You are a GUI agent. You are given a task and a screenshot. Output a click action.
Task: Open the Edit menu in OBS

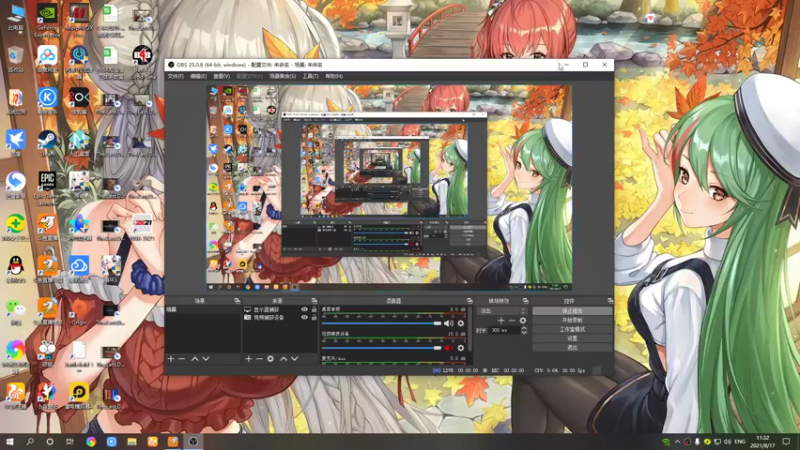pos(198,76)
